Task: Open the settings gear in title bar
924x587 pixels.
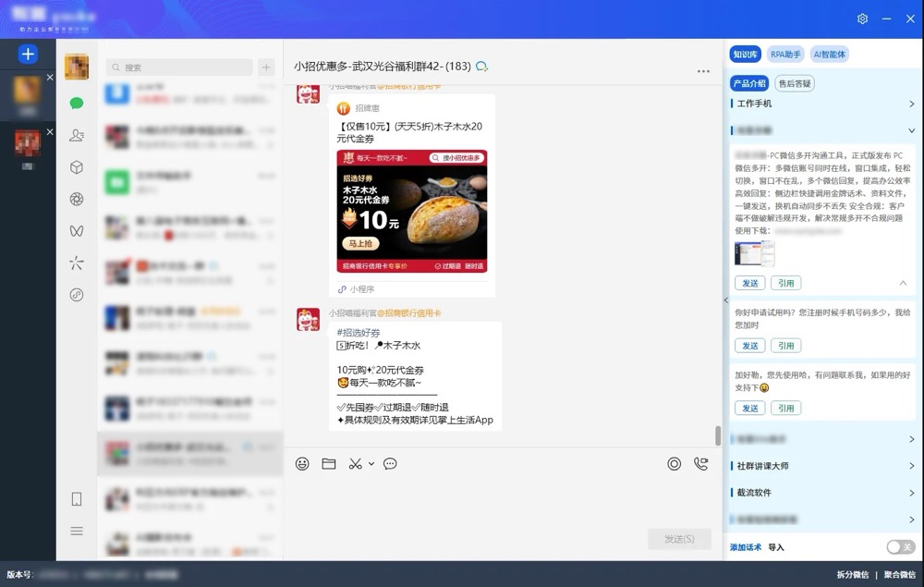Action: click(x=863, y=18)
